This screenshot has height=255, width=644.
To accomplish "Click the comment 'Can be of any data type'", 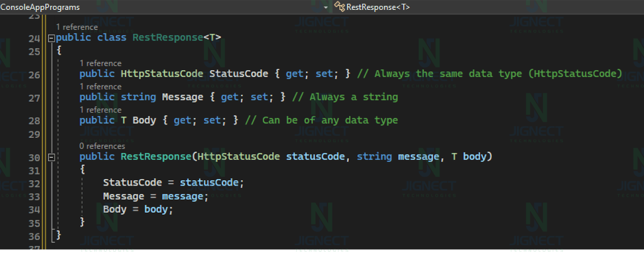I will pyautogui.click(x=322, y=120).
